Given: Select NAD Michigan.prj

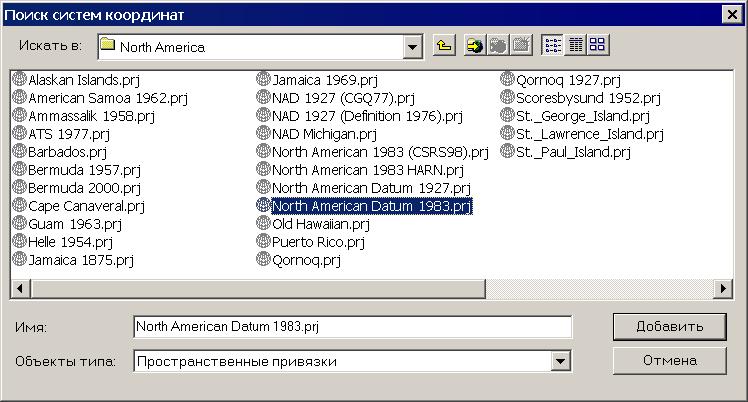Looking at the screenshot, I should (x=324, y=134).
